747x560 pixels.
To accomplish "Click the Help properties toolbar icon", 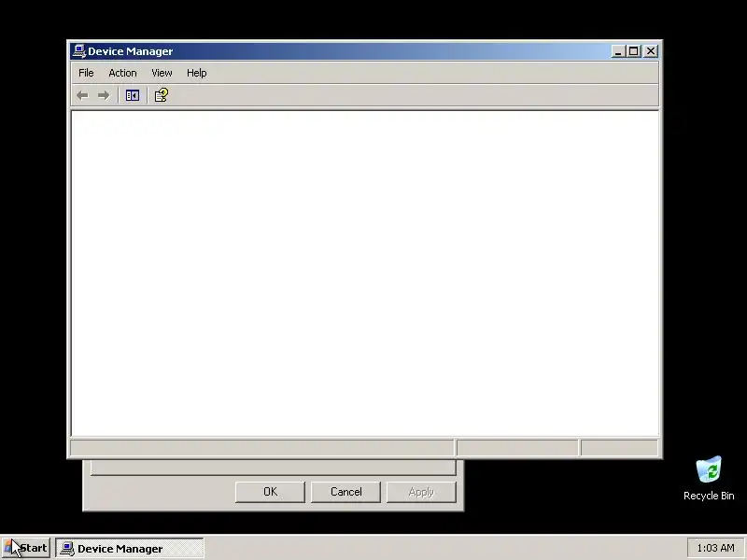I will [161, 95].
